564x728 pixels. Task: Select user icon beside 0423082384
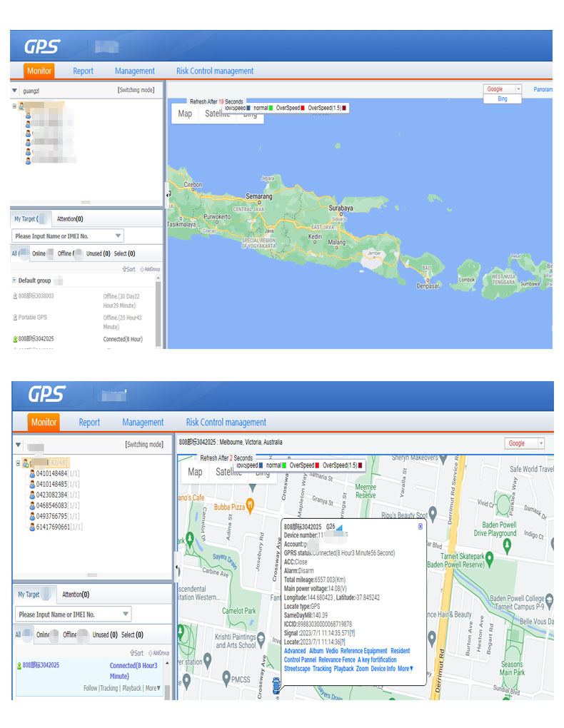(32, 495)
